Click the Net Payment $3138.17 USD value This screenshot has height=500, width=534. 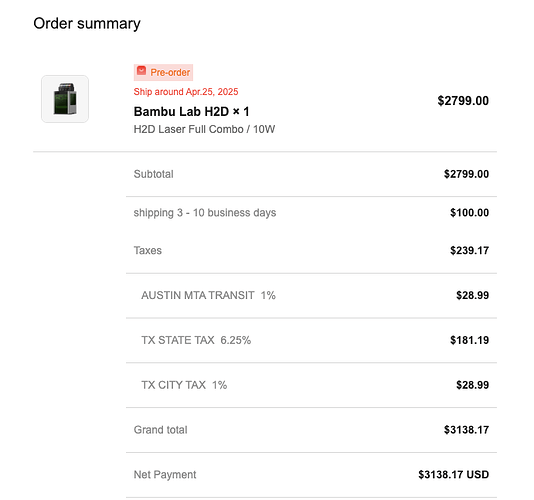coord(454,474)
